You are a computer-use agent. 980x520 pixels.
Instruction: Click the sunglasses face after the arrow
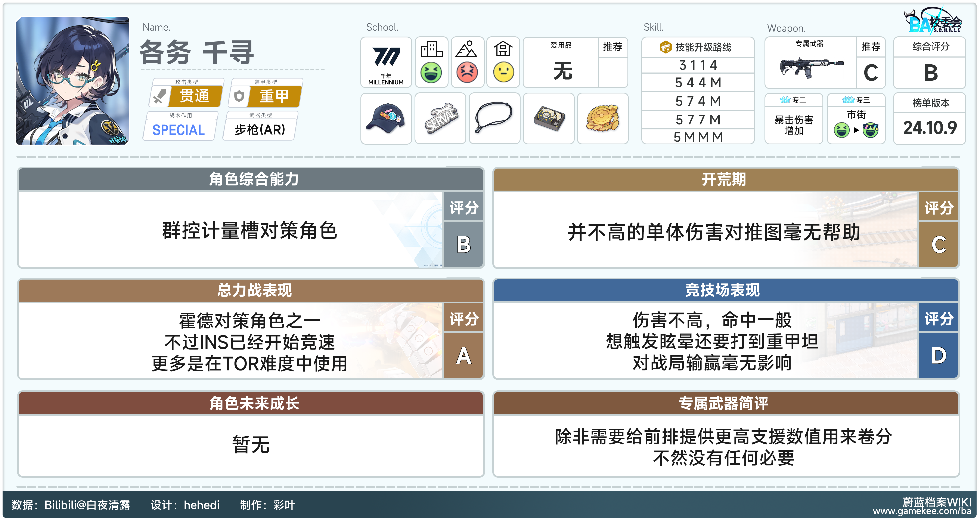pos(871,130)
